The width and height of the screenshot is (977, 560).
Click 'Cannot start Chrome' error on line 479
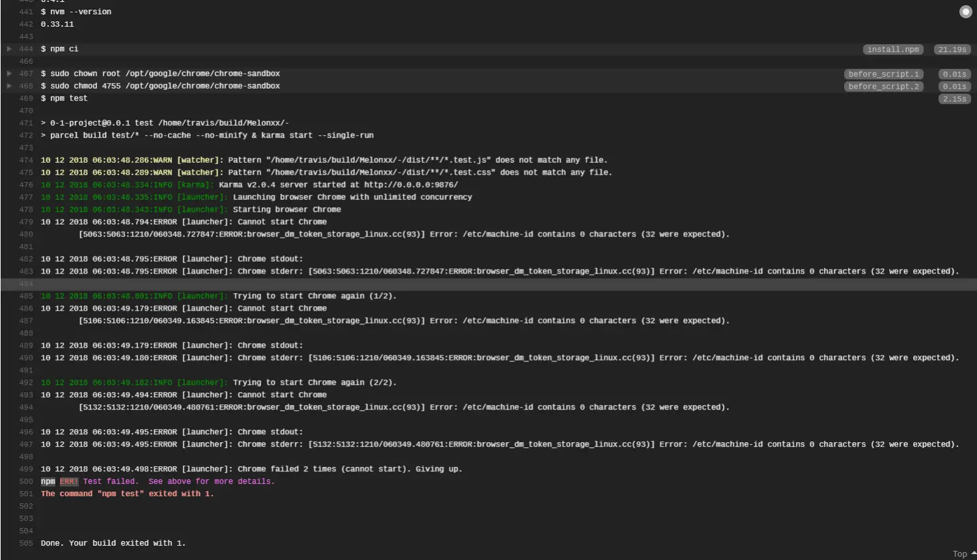(184, 222)
